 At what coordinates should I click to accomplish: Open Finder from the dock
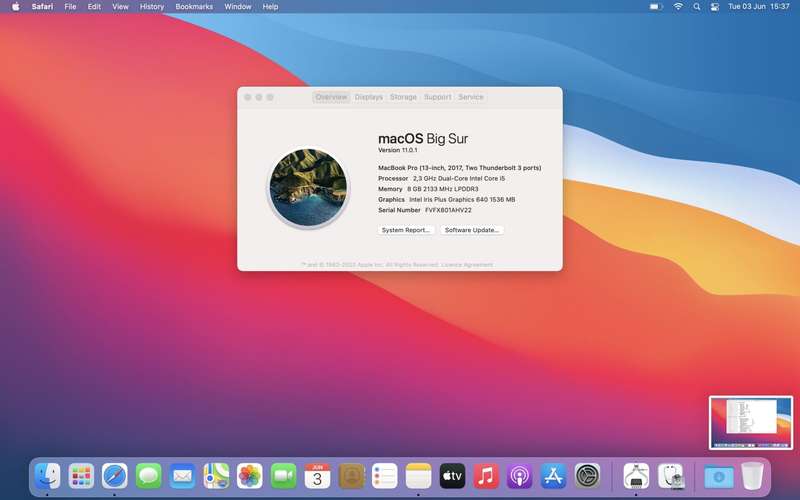[x=47, y=476]
